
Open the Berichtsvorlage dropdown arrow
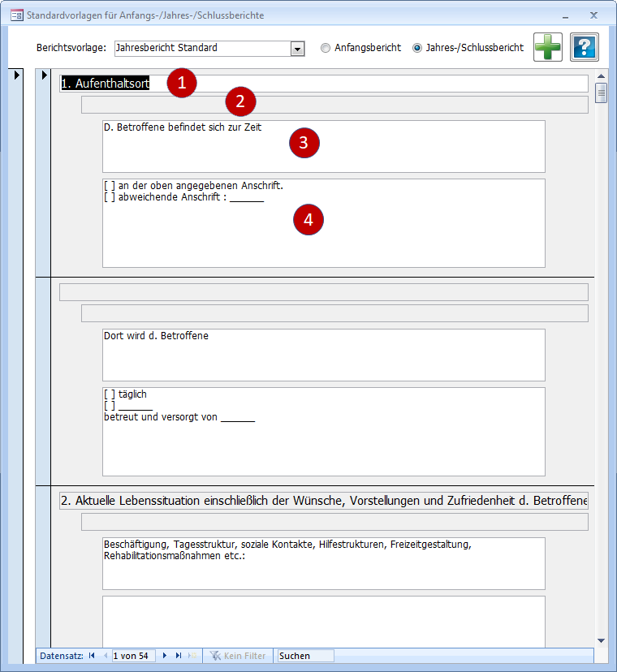[x=298, y=49]
